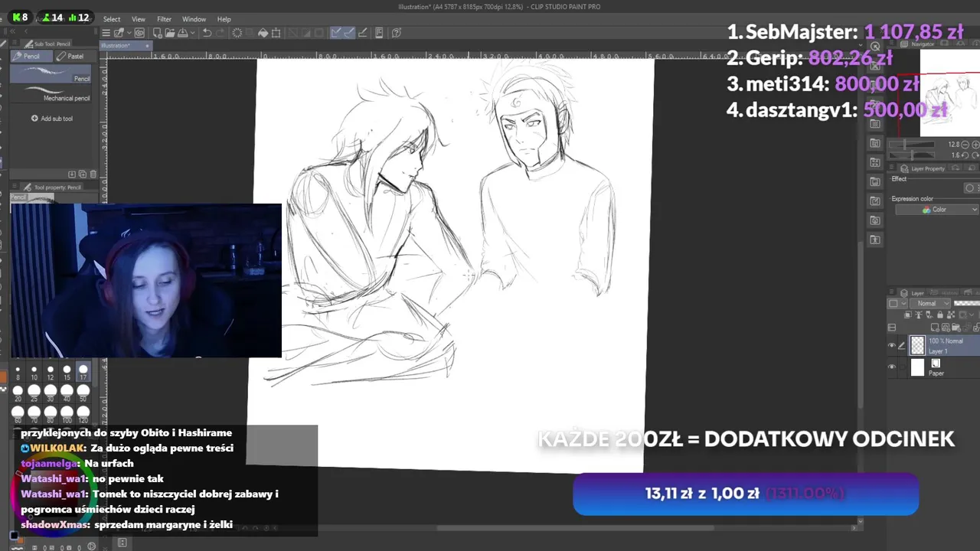This screenshot has height=551, width=980.
Task: Toggle visibility eye of Paper layer
Action: coord(892,367)
